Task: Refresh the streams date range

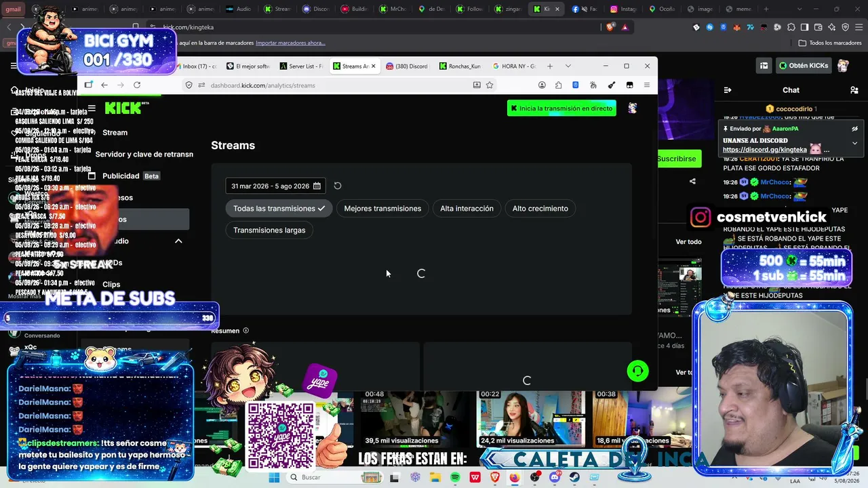Action: [x=338, y=186]
